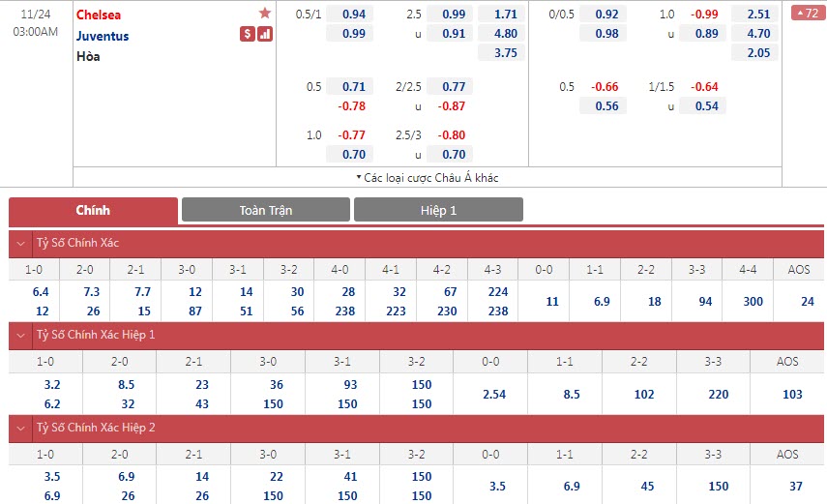Collapse the Tỷ Số Chính Xác Hiệp 2 chevron

pos(21,428)
